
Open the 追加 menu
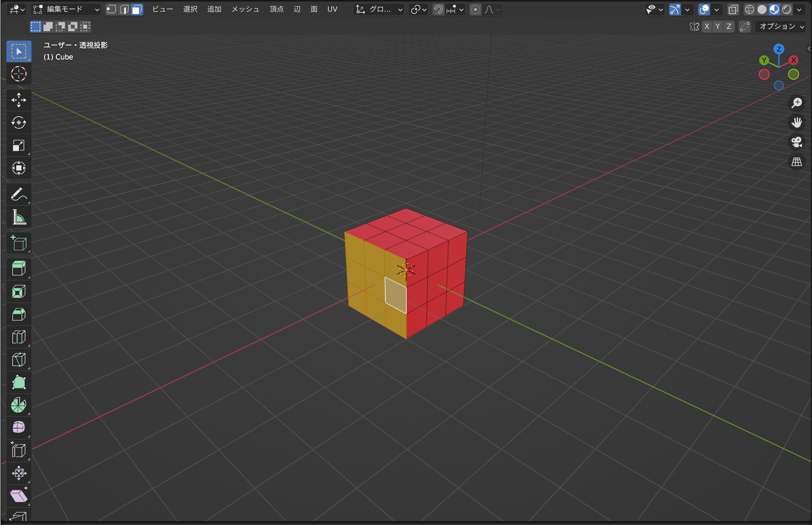[214, 9]
